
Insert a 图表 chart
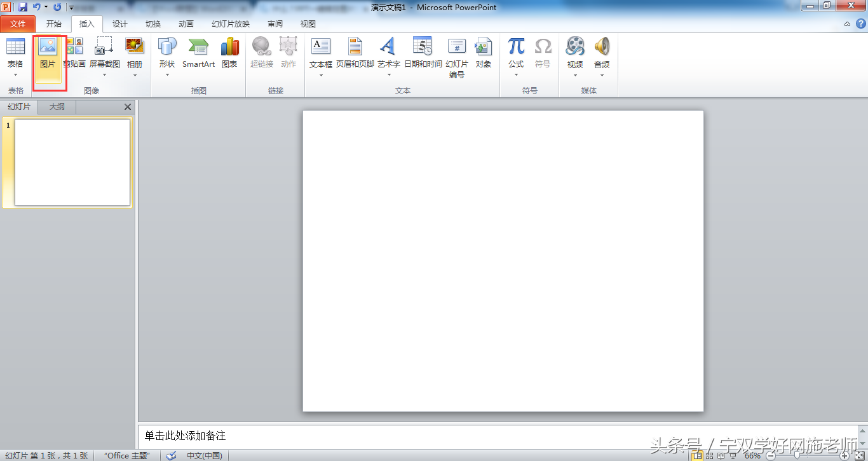tap(230, 53)
